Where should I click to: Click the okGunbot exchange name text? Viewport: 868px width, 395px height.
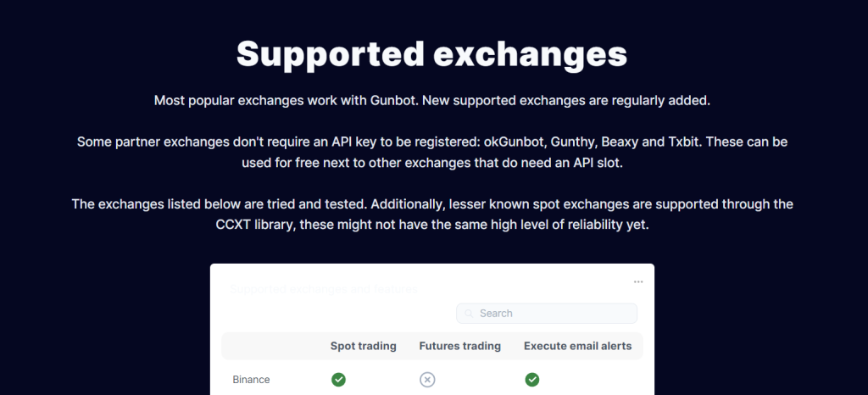pos(516,142)
